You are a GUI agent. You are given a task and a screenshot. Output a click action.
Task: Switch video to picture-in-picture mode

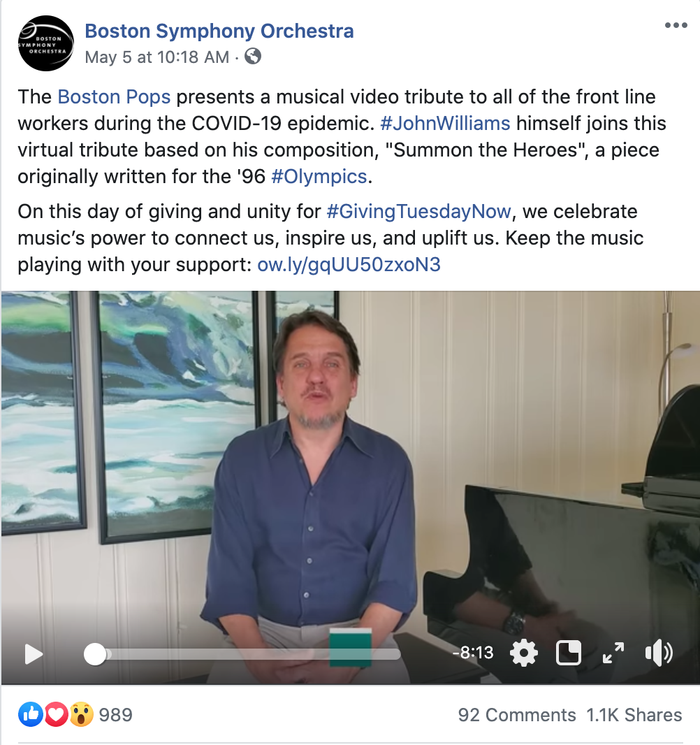tap(569, 653)
